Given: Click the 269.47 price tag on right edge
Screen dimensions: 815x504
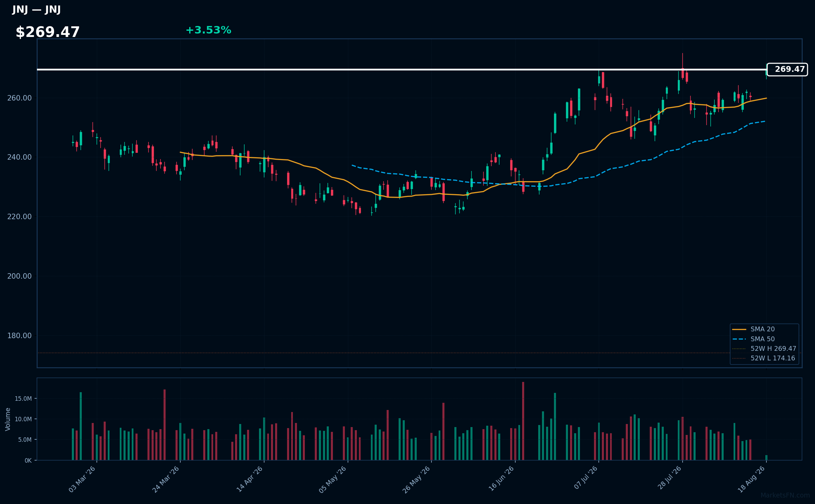Looking at the screenshot, I should (787, 69).
